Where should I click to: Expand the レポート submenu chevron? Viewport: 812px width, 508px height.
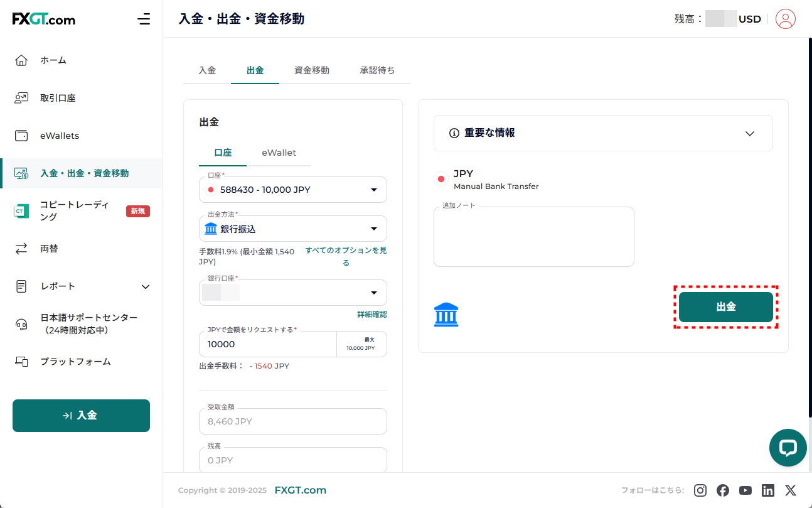click(146, 286)
